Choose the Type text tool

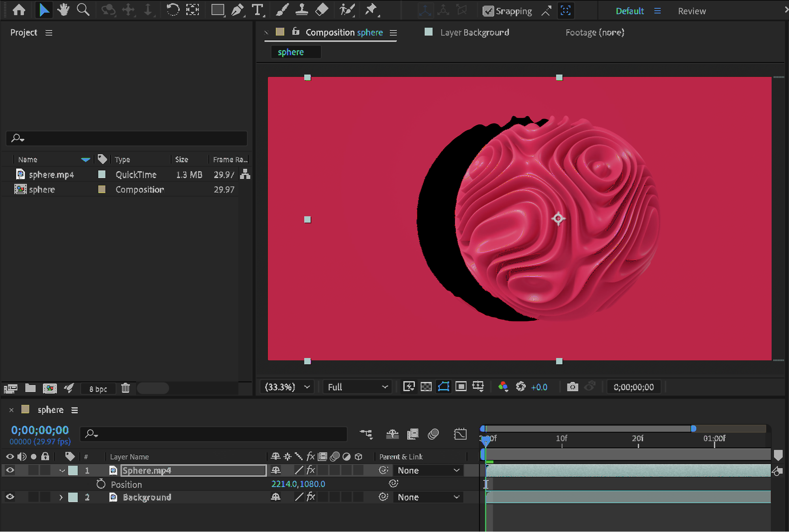click(x=257, y=10)
